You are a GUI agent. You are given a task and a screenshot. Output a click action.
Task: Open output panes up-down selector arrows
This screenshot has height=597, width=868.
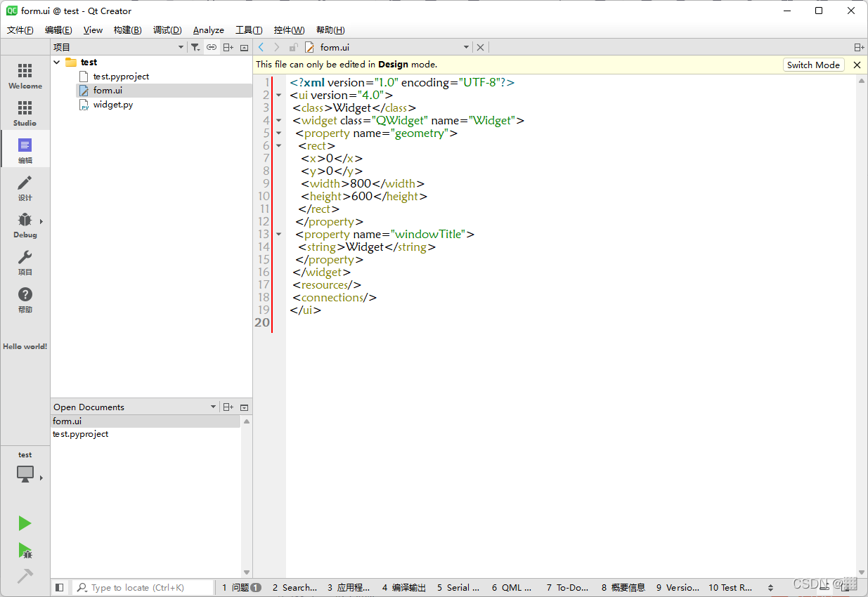pos(770,587)
